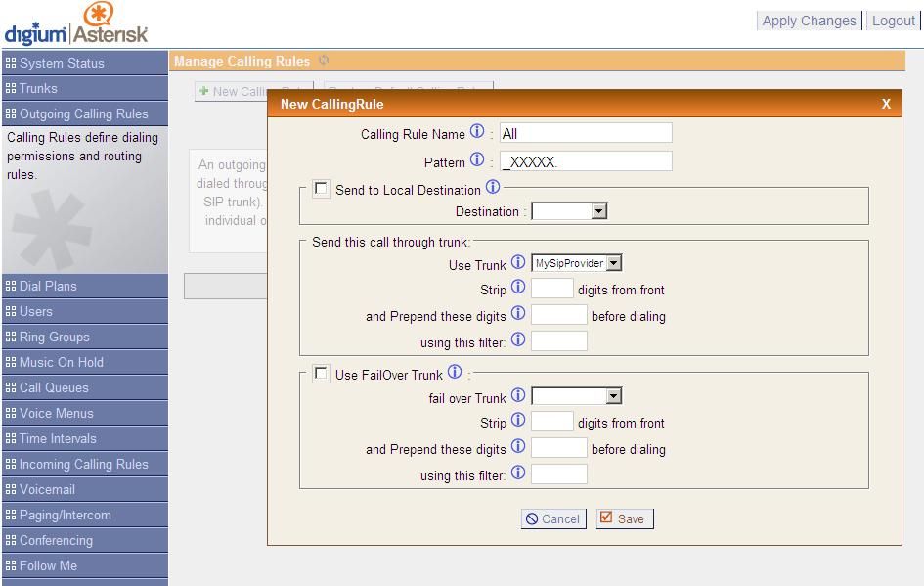
Task: Go to Call Queues in sidebar
Action: coord(85,388)
